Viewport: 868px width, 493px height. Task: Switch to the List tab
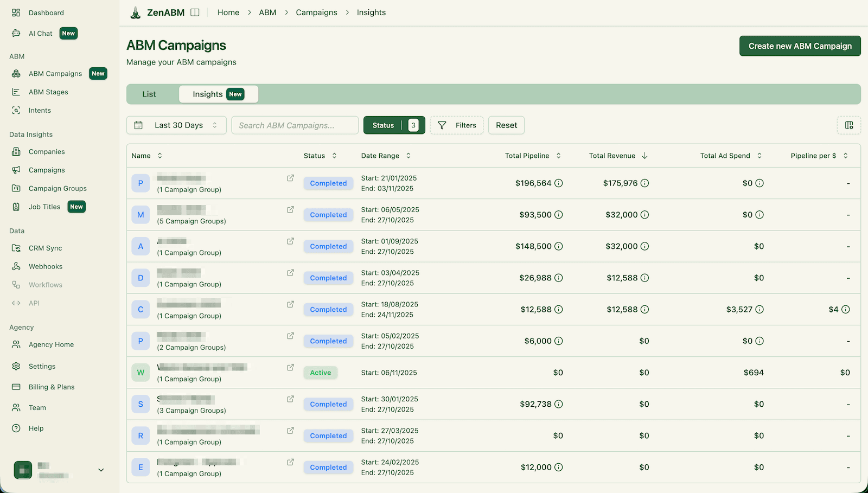[x=150, y=93]
